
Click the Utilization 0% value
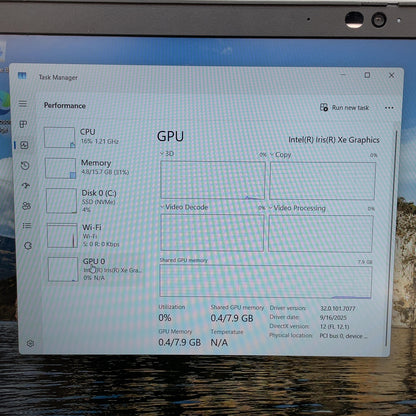[165, 317]
